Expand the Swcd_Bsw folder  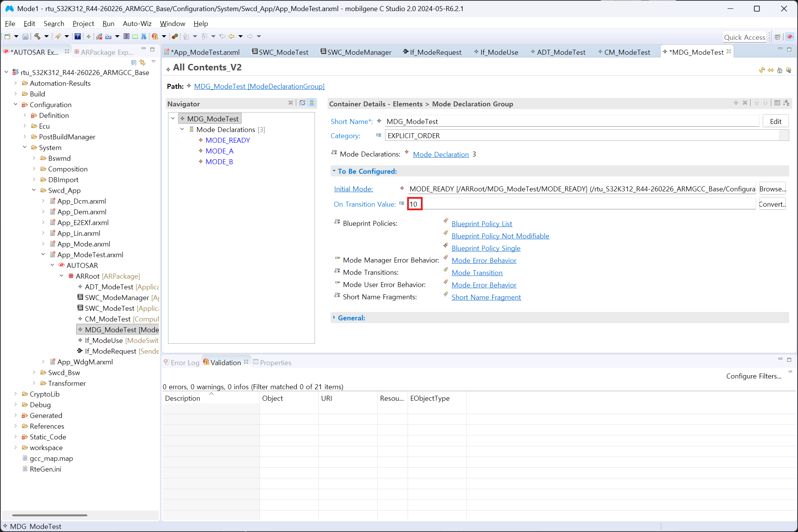click(34, 372)
